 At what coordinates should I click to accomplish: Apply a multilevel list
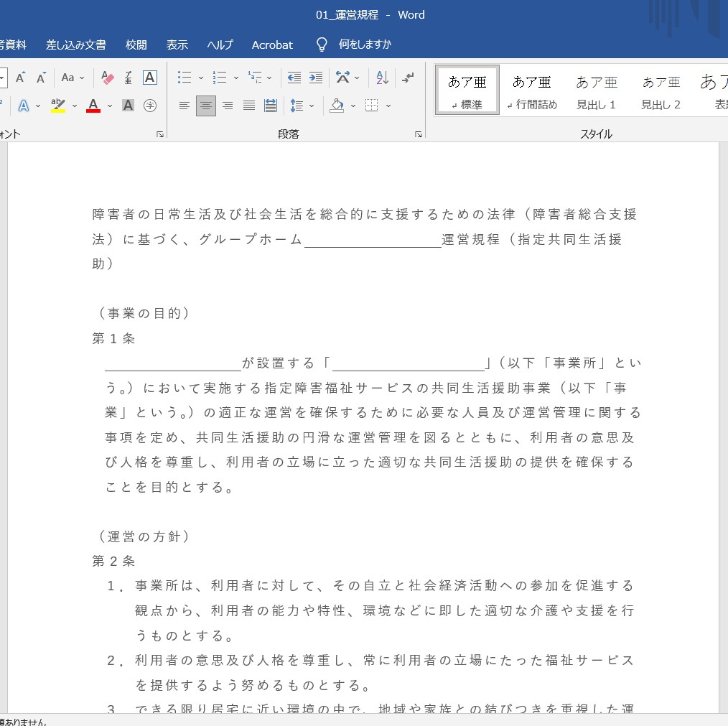click(x=254, y=77)
